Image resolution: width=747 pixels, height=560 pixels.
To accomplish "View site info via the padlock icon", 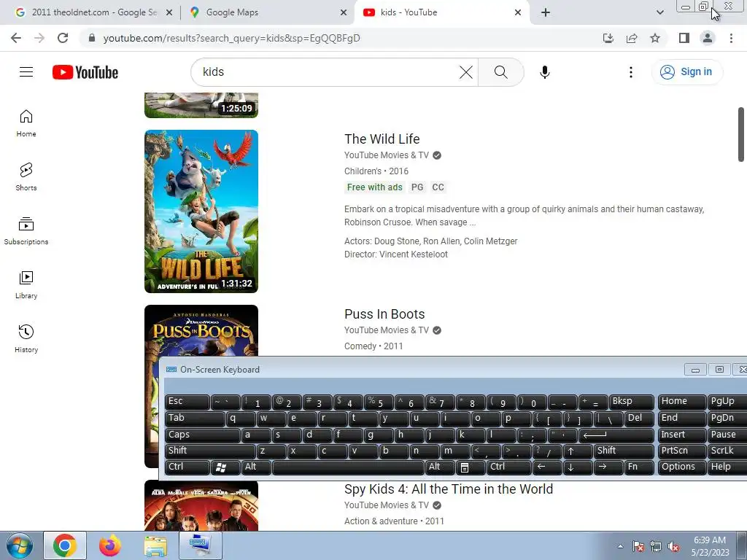I will coord(93,38).
